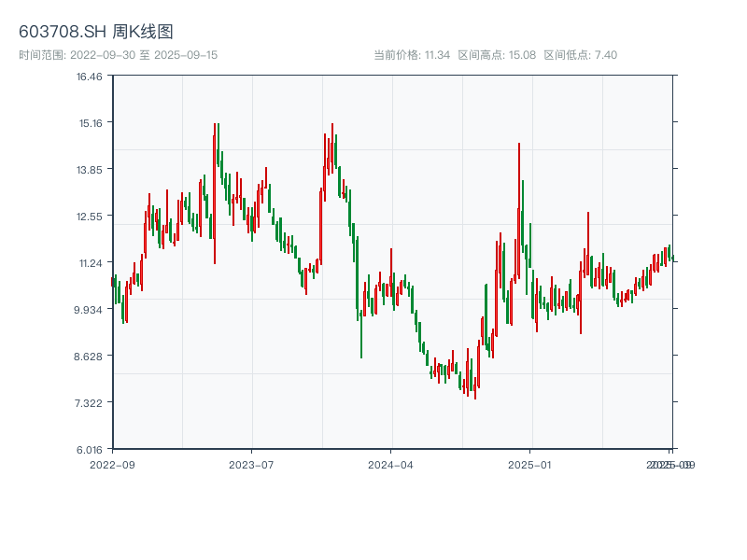The width and height of the screenshot is (747, 560).
Task: Click the period low label 区间低点: 7.40
Action: pos(580,55)
